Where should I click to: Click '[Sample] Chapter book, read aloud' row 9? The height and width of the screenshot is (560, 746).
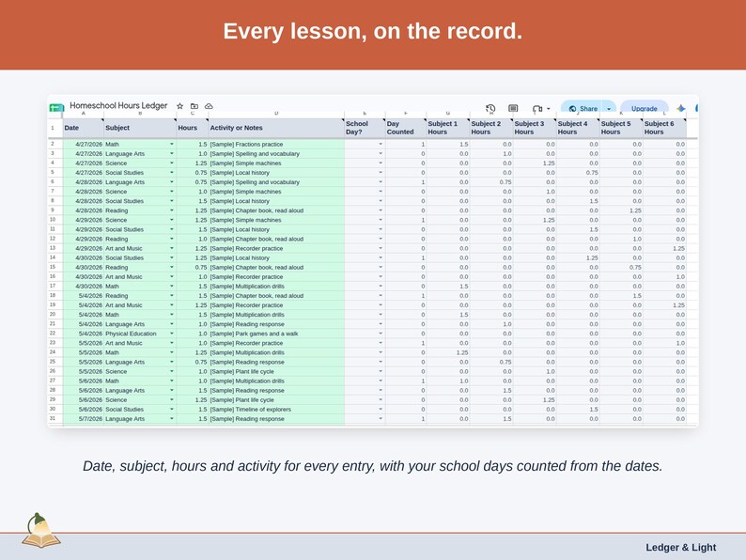[x=276, y=210]
